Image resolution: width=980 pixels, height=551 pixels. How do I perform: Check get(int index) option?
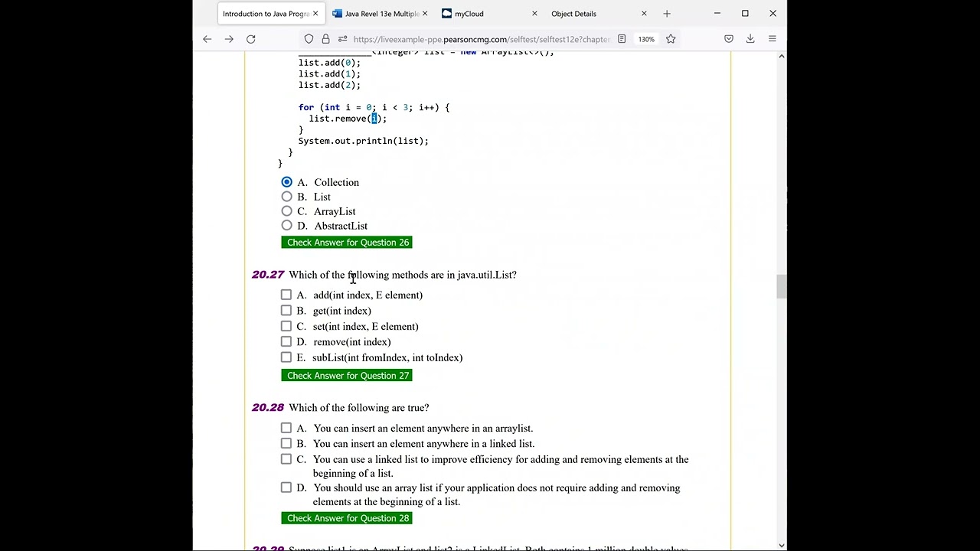[286, 310]
